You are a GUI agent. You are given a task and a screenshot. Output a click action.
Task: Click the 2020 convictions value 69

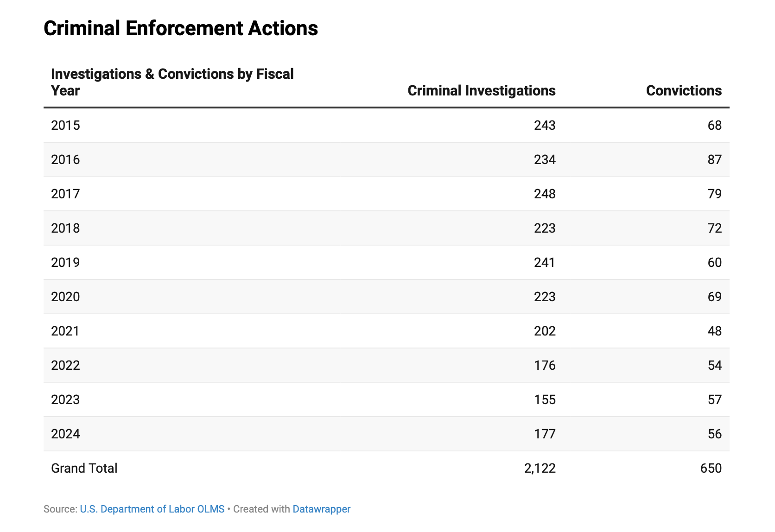tap(714, 297)
